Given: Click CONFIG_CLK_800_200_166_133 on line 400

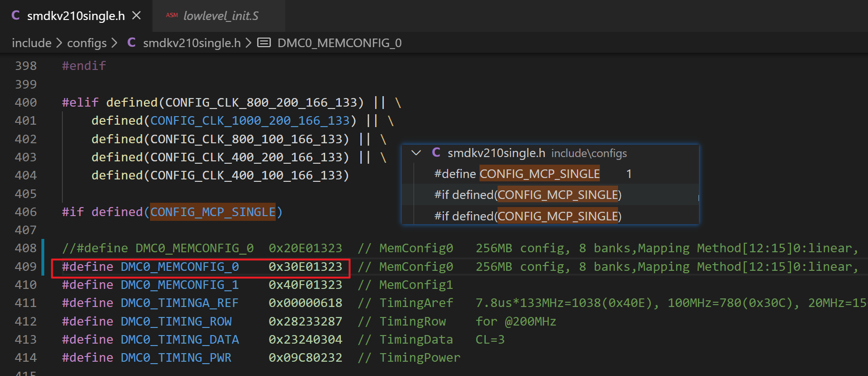Looking at the screenshot, I should 261,102.
